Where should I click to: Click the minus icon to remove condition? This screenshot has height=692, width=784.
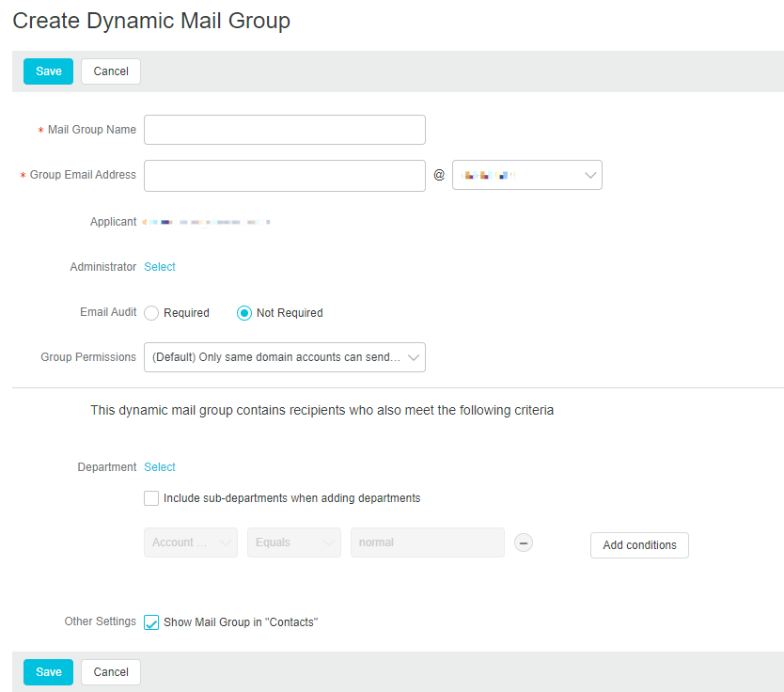(x=524, y=543)
